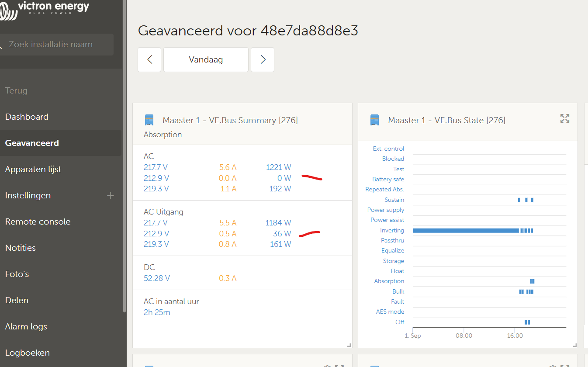Expand the VE.Bus State chart fullscreen
The height and width of the screenshot is (367, 588).
tap(565, 118)
